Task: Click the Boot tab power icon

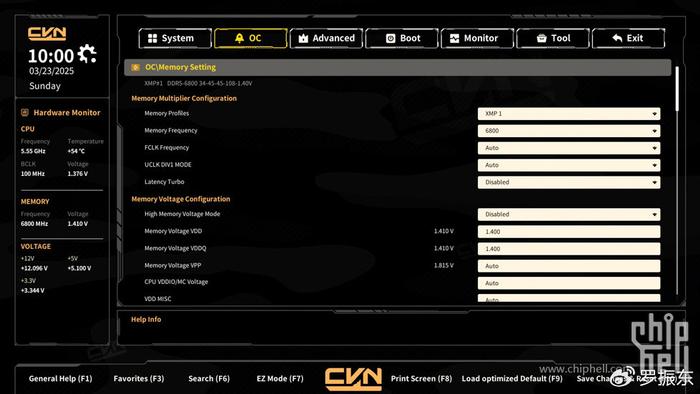Action: [x=391, y=38]
